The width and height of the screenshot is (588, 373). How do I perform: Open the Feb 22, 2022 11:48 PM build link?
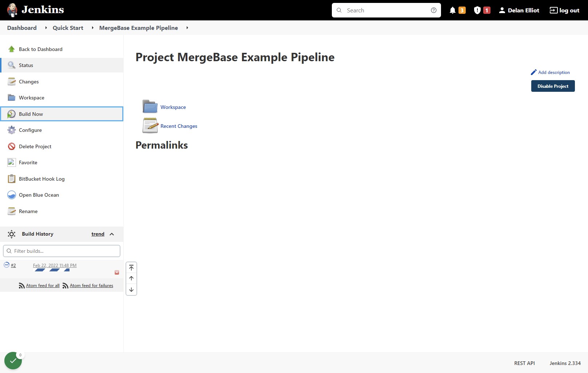click(55, 266)
